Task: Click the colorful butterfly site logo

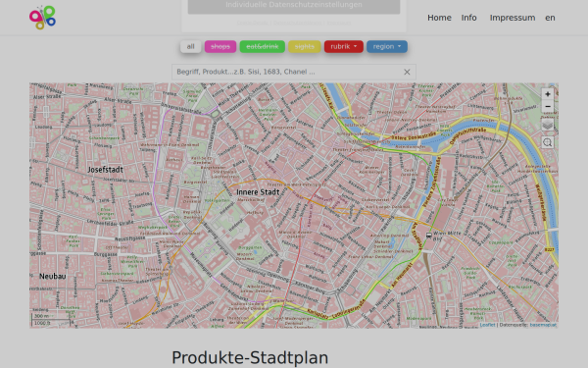Action: point(42,18)
